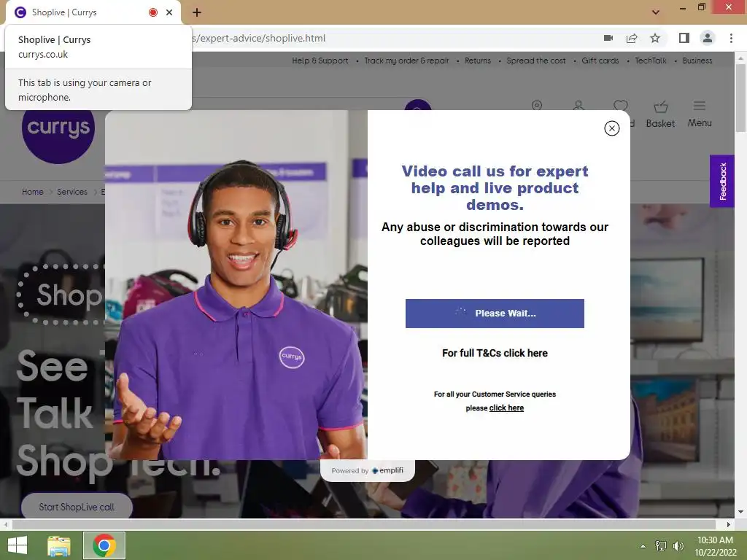Screen dimensions: 747x560
Task: Close the Shoplive | Currys tab
Action: [x=169, y=12]
